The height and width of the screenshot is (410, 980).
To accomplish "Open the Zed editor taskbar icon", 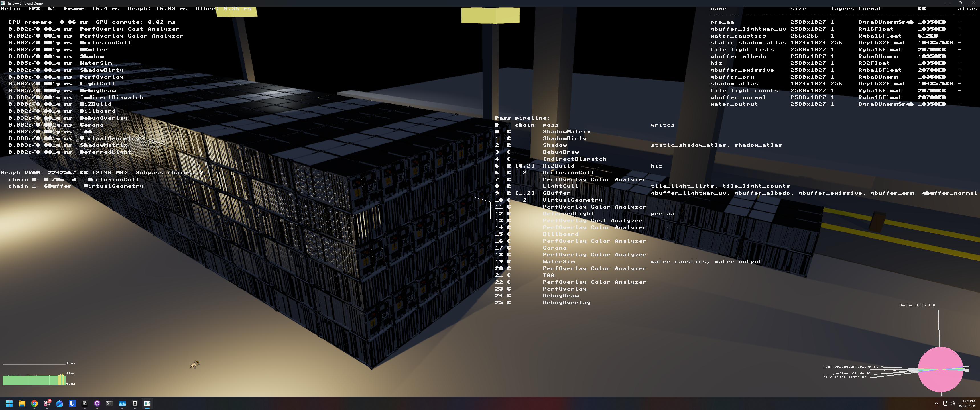I will pyautogui.click(x=84, y=403).
